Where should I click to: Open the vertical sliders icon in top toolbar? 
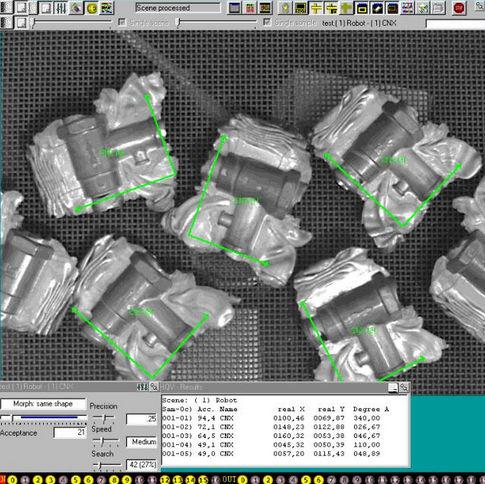pyautogui.click(x=61, y=8)
